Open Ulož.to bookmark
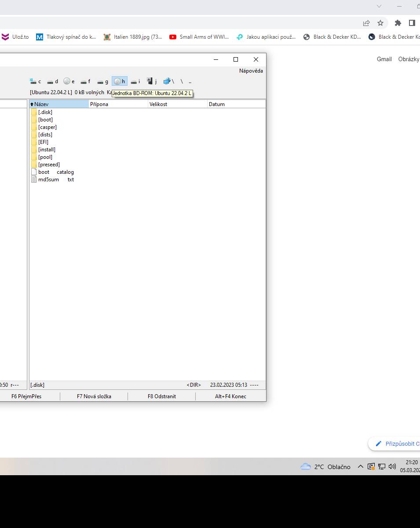 pyautogui.click(x=15, y=37)
